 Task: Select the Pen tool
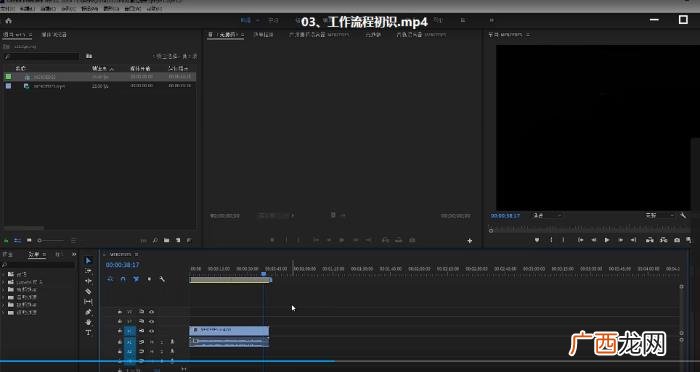(x=88, y=312)
